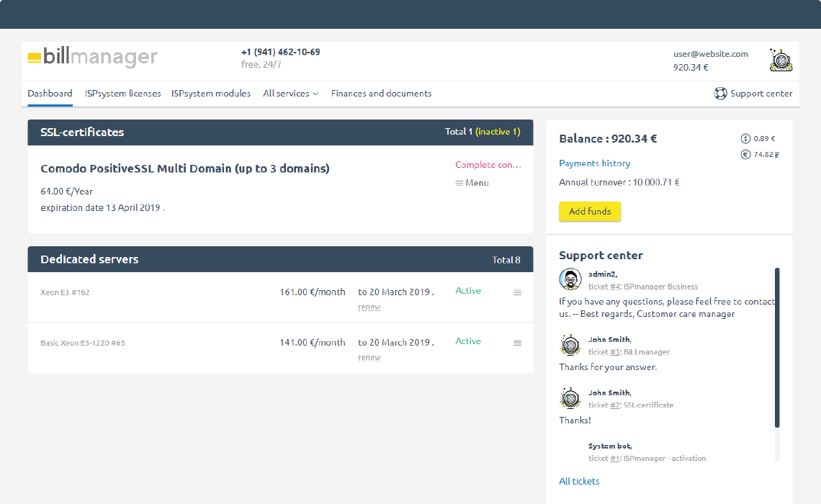Click admin2's avatar in Support center

point(570,279)
